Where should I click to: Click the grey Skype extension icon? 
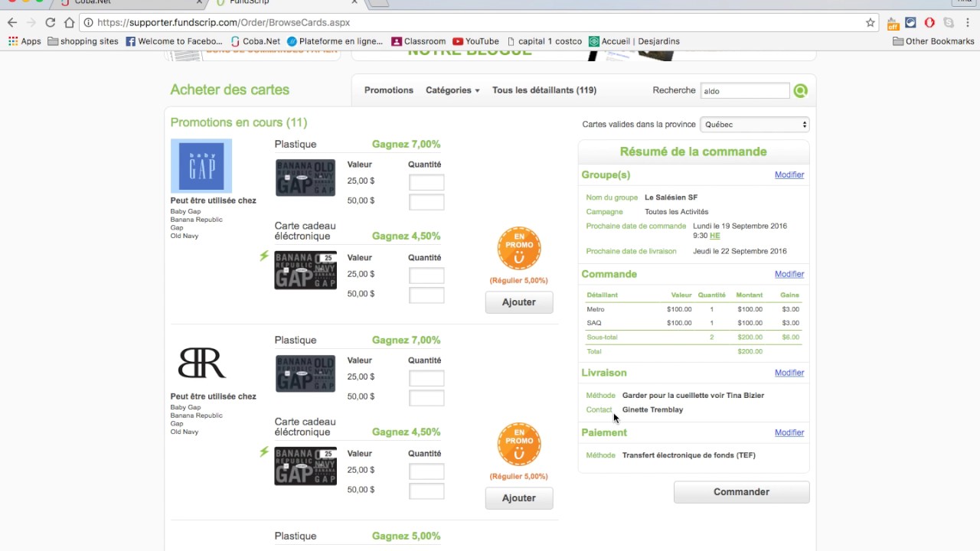coord(949,23)
